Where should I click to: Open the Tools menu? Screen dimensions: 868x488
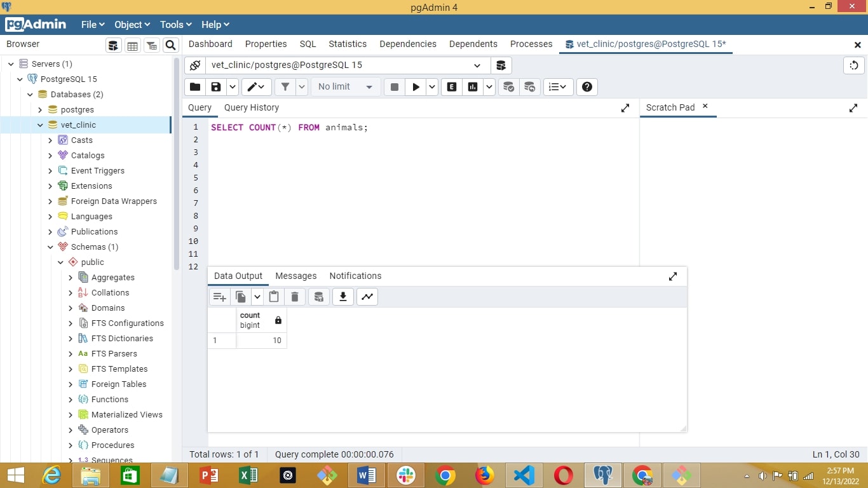(176, 25)
